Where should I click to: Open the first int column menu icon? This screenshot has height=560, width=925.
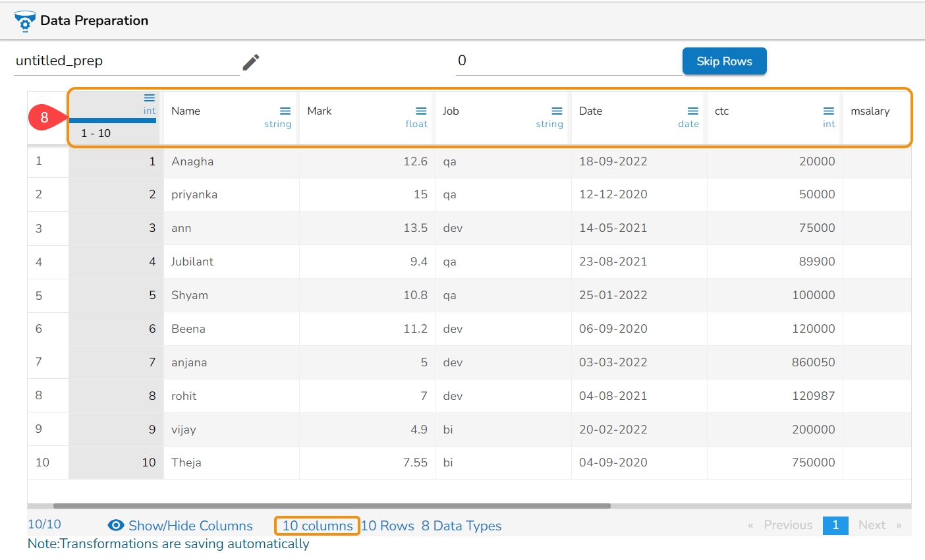150,98
